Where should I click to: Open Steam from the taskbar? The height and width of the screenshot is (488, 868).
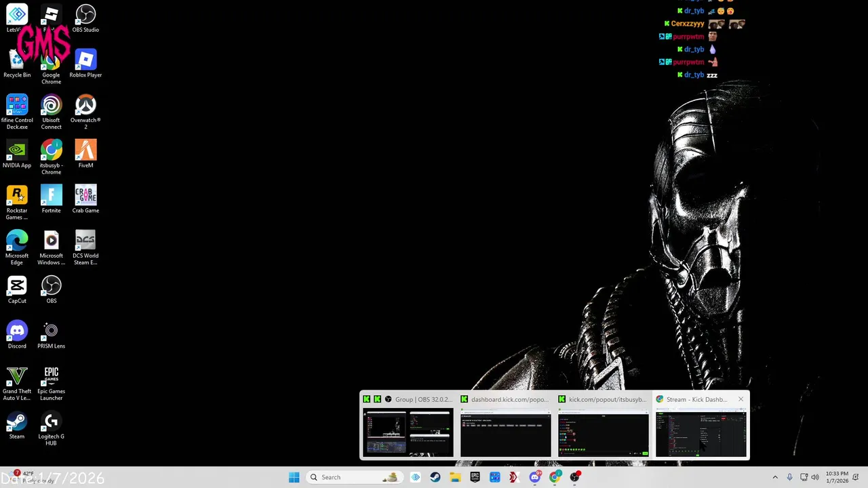pos(435,477)
